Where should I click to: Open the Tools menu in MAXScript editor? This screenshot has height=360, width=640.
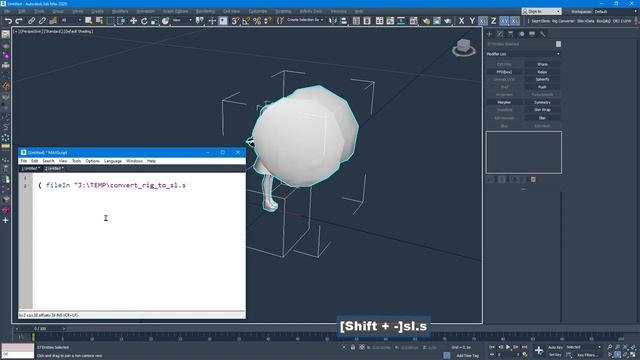(x=76, y=161)
